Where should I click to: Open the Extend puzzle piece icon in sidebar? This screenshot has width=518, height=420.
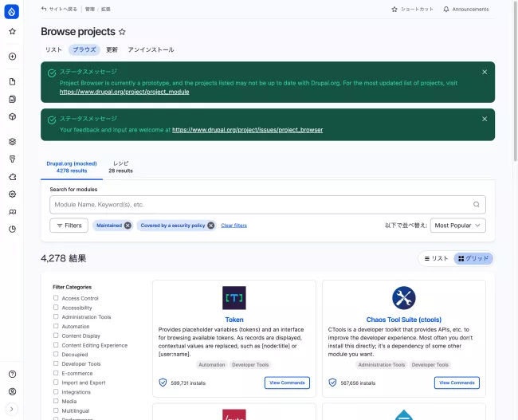coord(12,177)
